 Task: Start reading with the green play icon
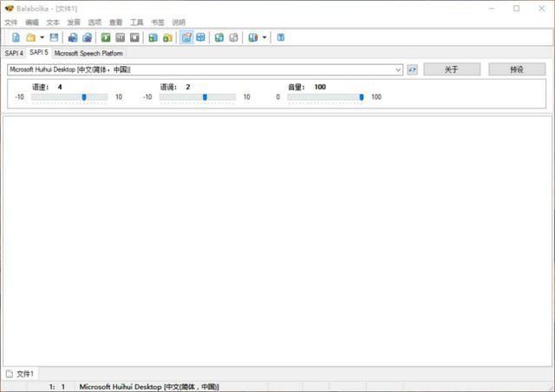click(x=106, y=37)
